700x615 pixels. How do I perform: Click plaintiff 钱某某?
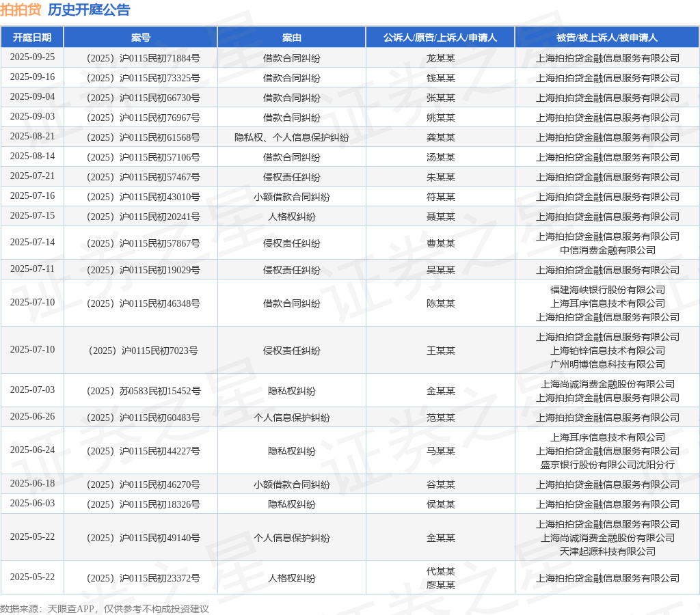click(x=441, y=78)
